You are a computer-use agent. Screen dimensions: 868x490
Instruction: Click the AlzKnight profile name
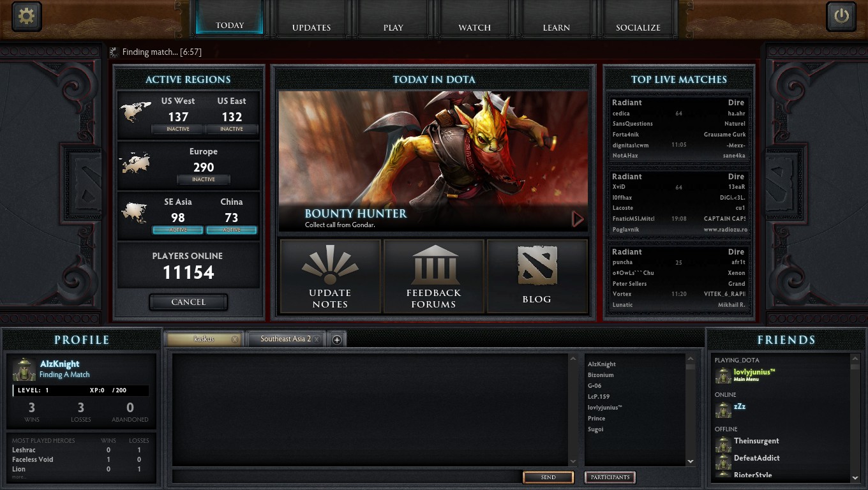click(x=59, y=364)
